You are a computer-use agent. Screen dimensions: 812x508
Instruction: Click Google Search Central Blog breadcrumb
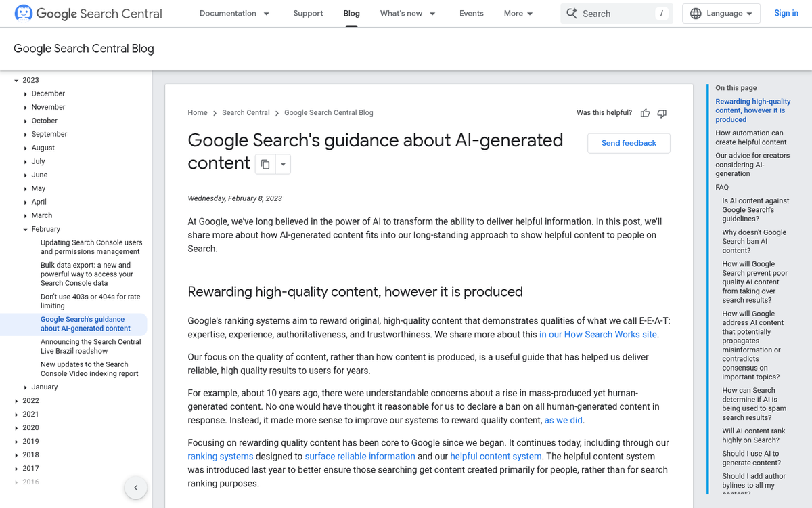point(329,113)
